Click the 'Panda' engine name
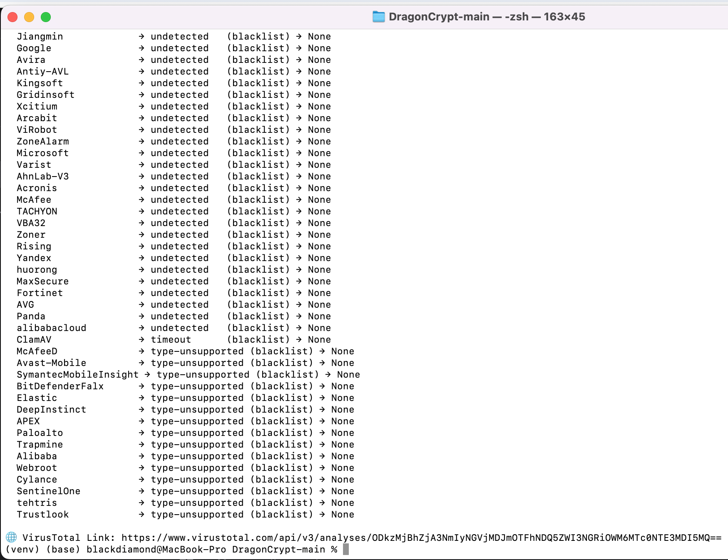Screen dimensions: 728x560 coord(31,316)
